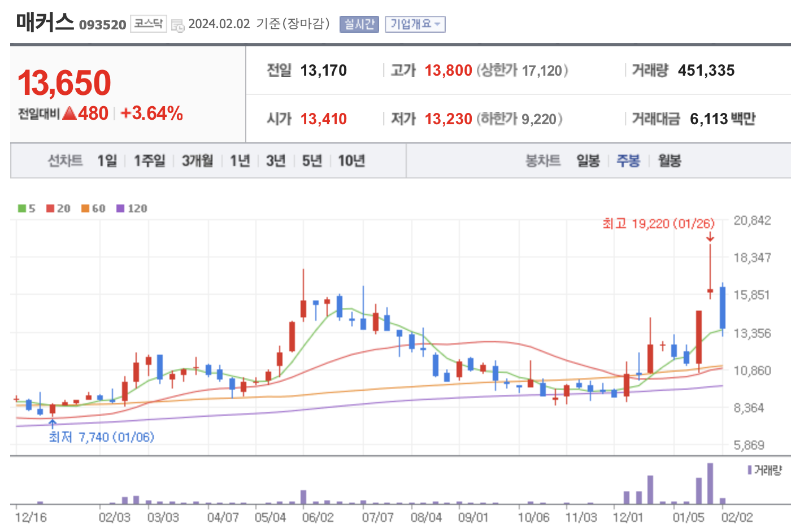The height and width of the screenshot is (532, 791).
Task: Click the latest blue candlestick at 02/02
Action: pyautogui.click(x=723, y=308)
